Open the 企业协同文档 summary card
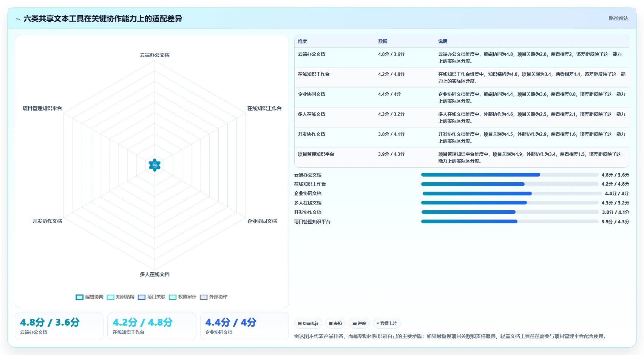Viewport: 644px width, 355px height. click(x=244, y=326)
